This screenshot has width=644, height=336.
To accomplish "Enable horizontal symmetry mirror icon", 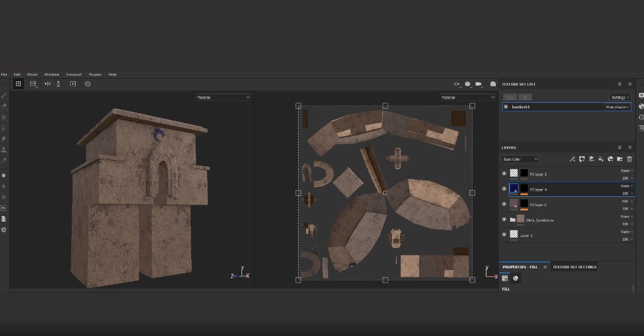I will point(47,84).
